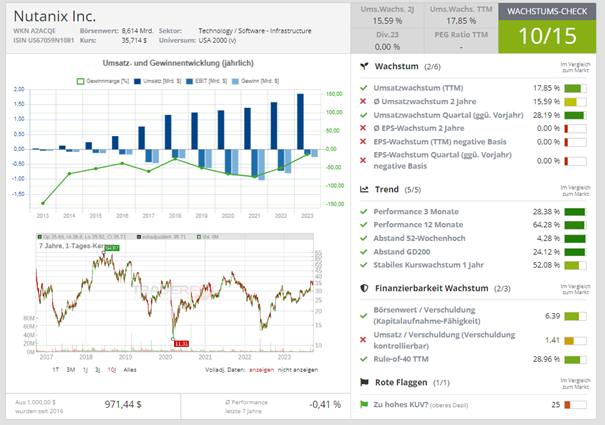
Task: Click the Rote Flaggen black flag icon
Action: [364, 382]
